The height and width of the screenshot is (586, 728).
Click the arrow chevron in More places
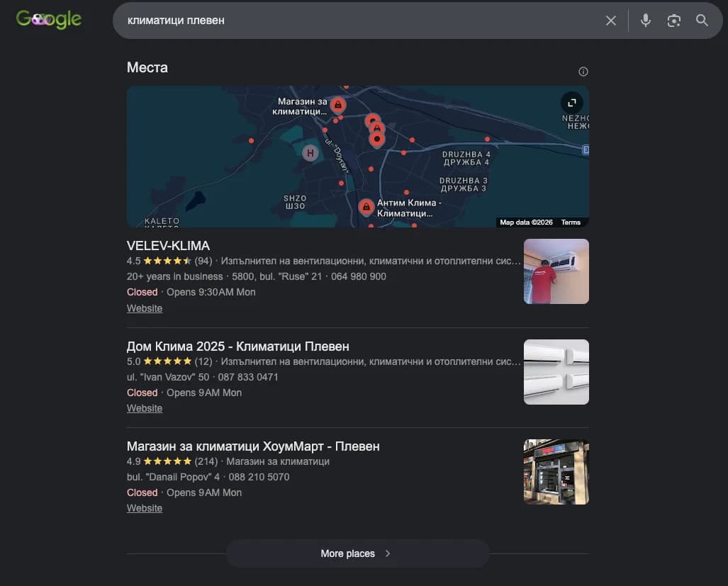[388, 553]
